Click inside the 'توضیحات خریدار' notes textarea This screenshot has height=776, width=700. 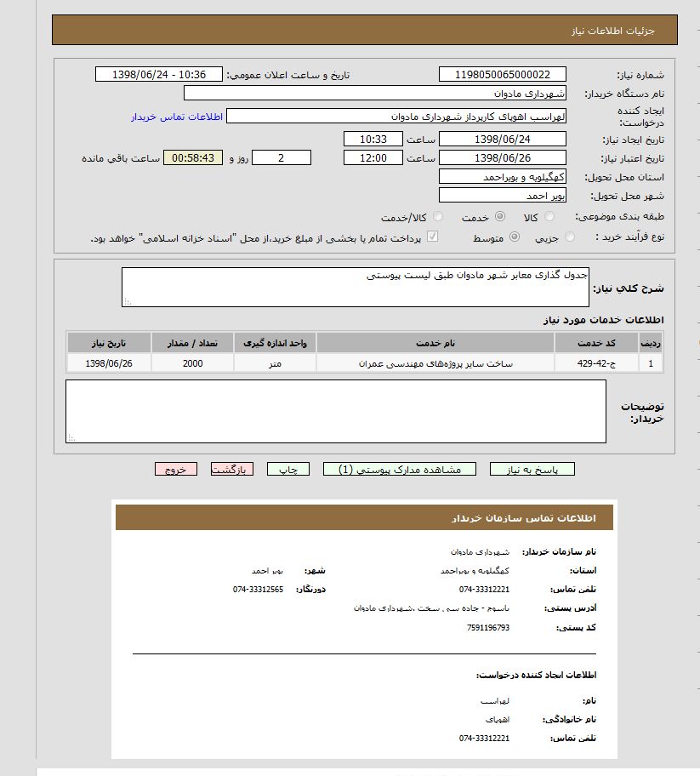[336, 411]
